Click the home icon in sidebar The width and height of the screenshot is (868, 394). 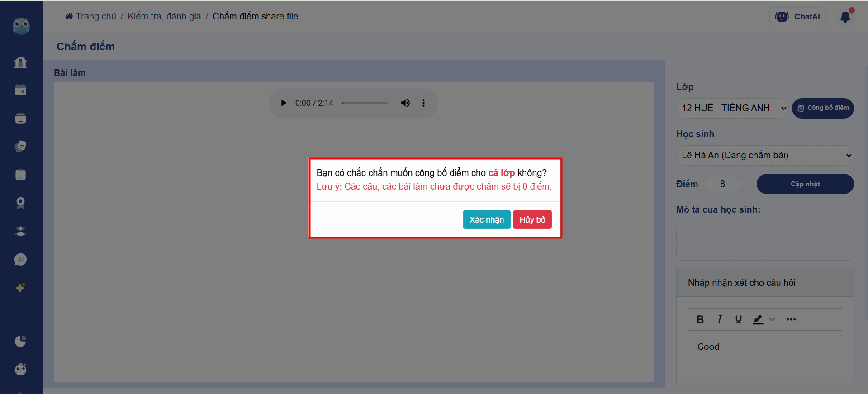pos(20,62)
